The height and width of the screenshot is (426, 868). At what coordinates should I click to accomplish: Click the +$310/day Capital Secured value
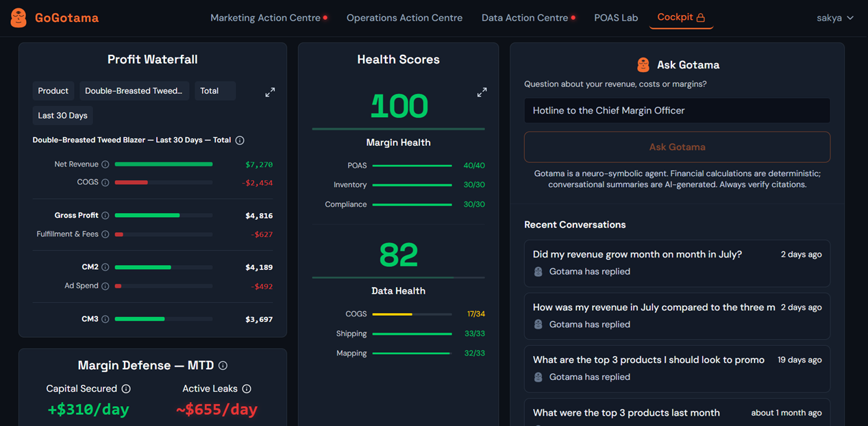[x=88, y=410]
